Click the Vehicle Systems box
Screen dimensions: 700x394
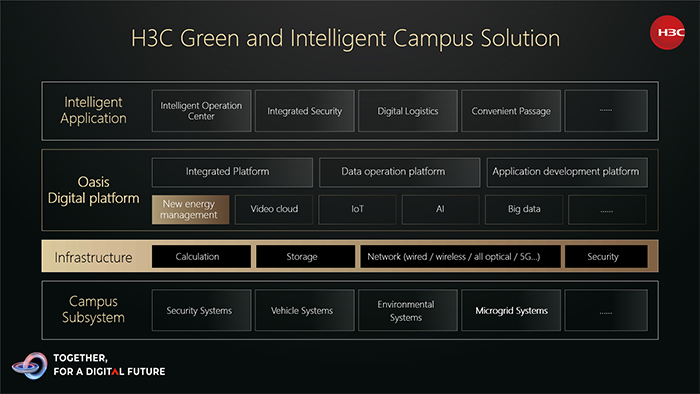[x=304, y=310]
